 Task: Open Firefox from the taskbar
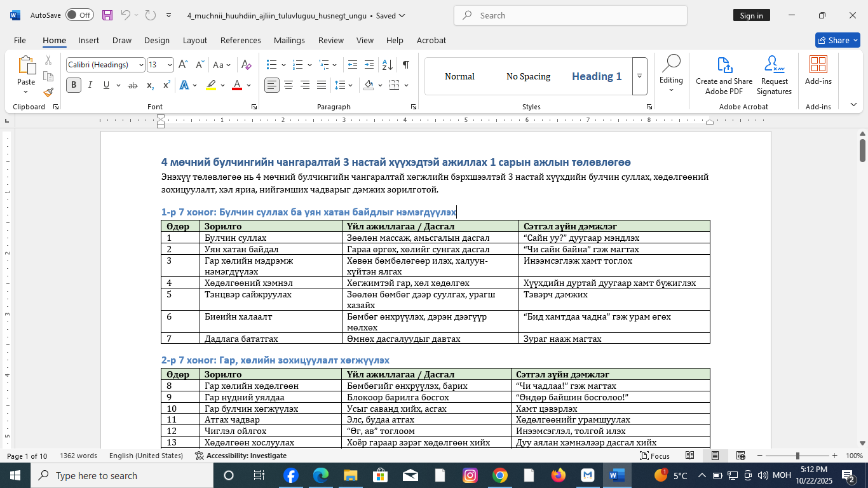point(559,475)
